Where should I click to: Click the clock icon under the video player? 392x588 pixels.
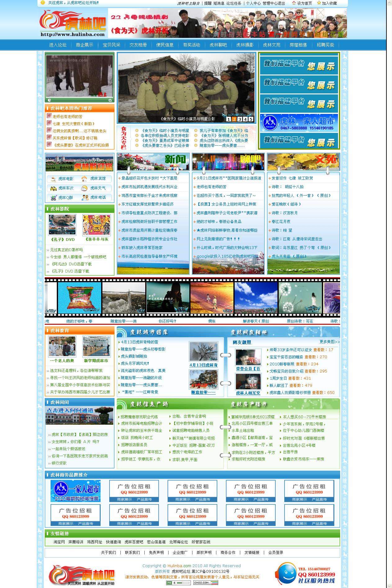[x=49, y=100]
